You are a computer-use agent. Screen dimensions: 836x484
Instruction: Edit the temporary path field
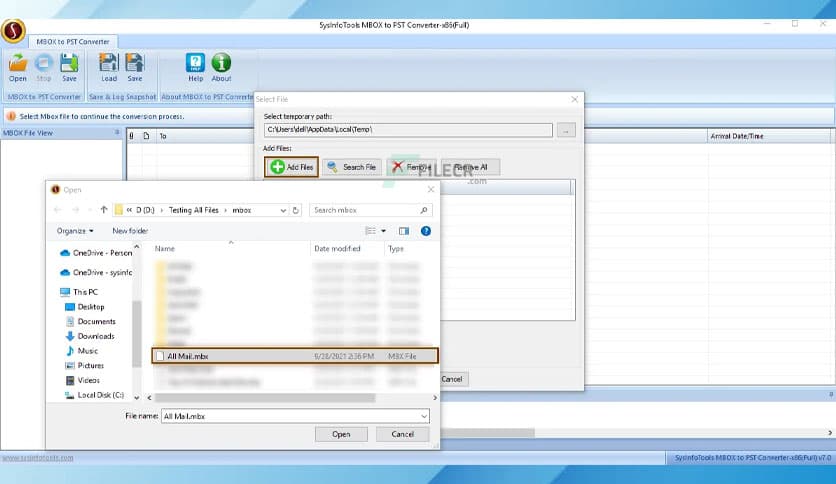click(408, 130)
